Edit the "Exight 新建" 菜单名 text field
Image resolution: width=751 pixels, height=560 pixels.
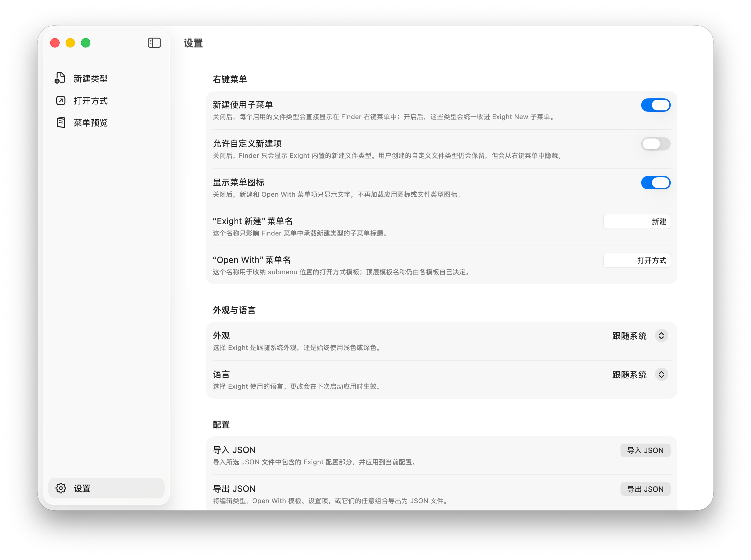pyautogui.click(x=637, y=221)
